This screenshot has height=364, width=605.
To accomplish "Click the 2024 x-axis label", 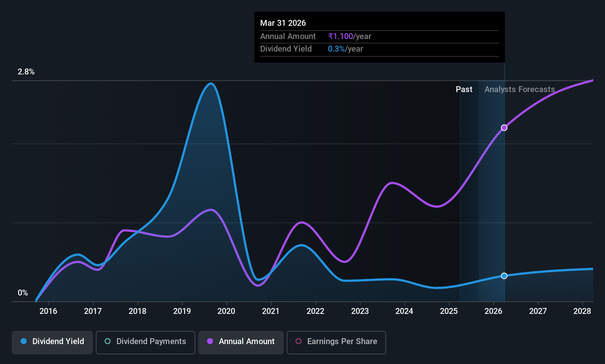I will pos(404,311).
